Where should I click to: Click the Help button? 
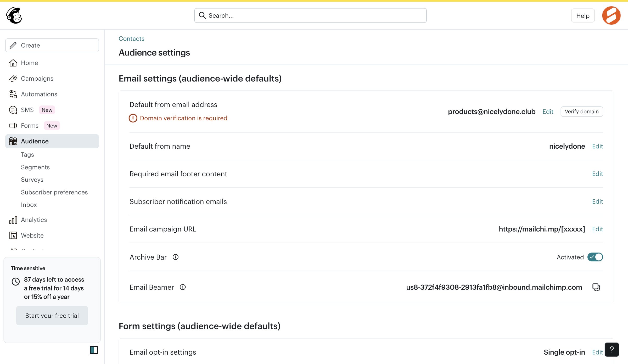coord(583,16)
